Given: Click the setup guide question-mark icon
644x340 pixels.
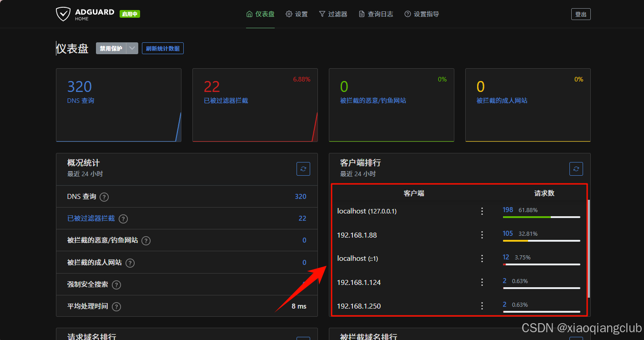Looking at the screenshot, I should click(407, 14).
